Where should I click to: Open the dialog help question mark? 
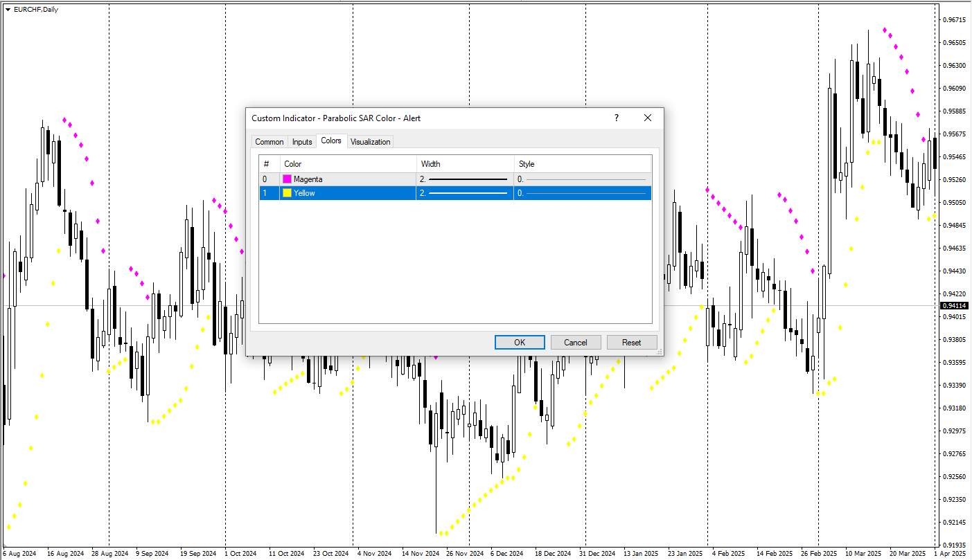pos(617,118)
